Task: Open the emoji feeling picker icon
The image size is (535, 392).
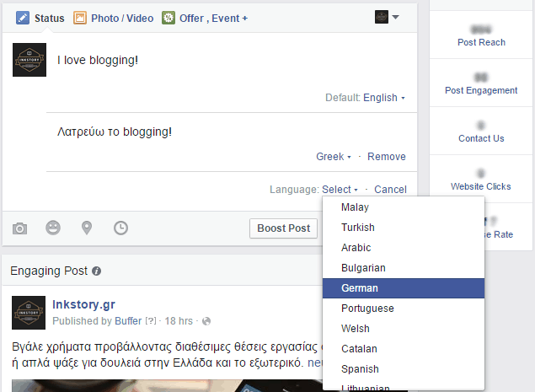Action: (53, 228)
